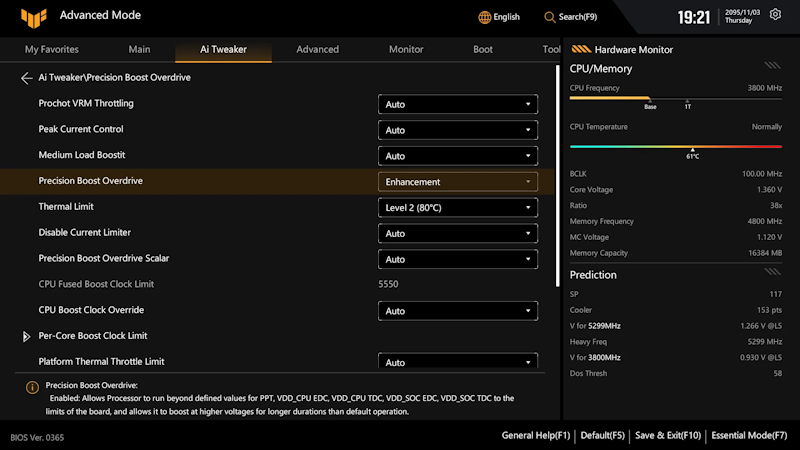Switch to the Boot tab
Screen dimensions: 800x450
[x=483, y=49]
